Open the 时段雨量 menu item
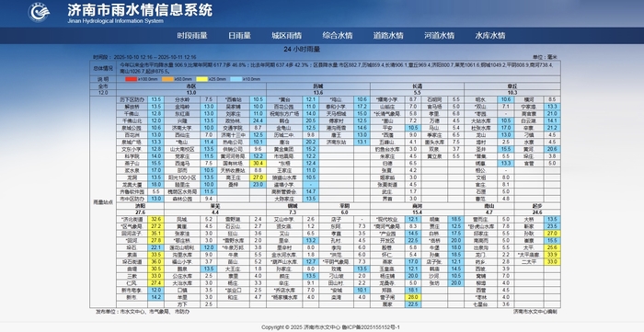The width and height of the screenshot is (644, 332). [192, 36]
